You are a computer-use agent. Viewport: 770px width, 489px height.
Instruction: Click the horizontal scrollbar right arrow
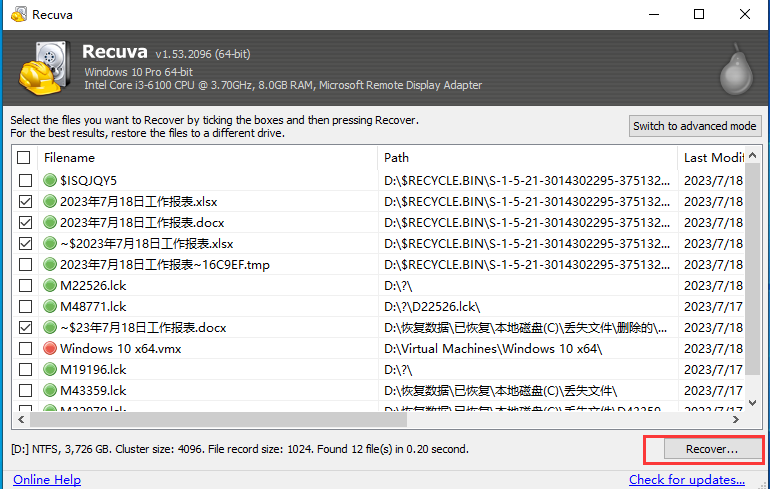click(736, 419)
